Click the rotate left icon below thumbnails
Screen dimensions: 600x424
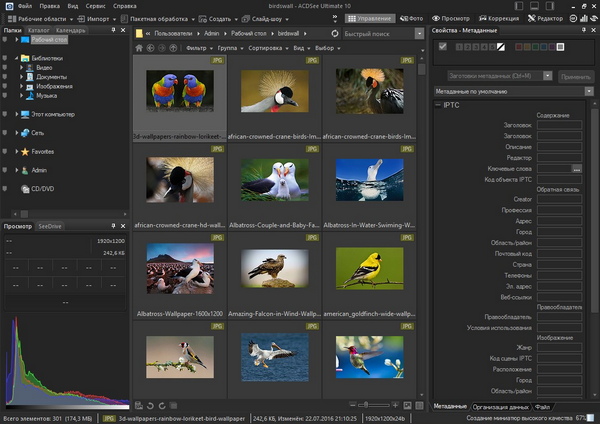(x=150, y=404)
